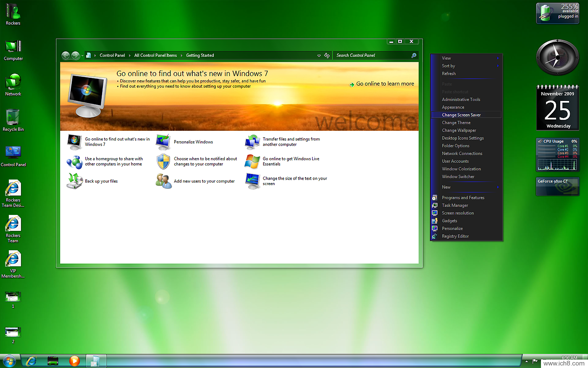The height and width of the screenshot is (368, 588).
Task: Open the black-and-green taskbar pinned icon
Action: click(53, 361)
